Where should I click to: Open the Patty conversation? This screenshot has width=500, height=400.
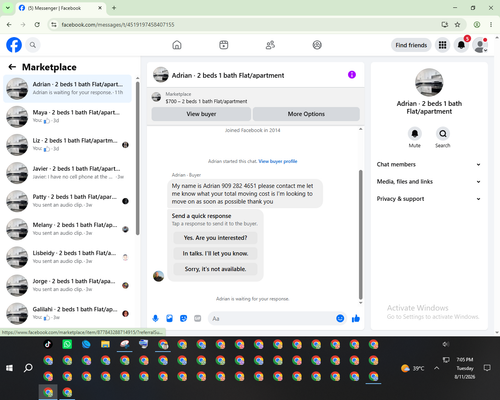[67, 201]
